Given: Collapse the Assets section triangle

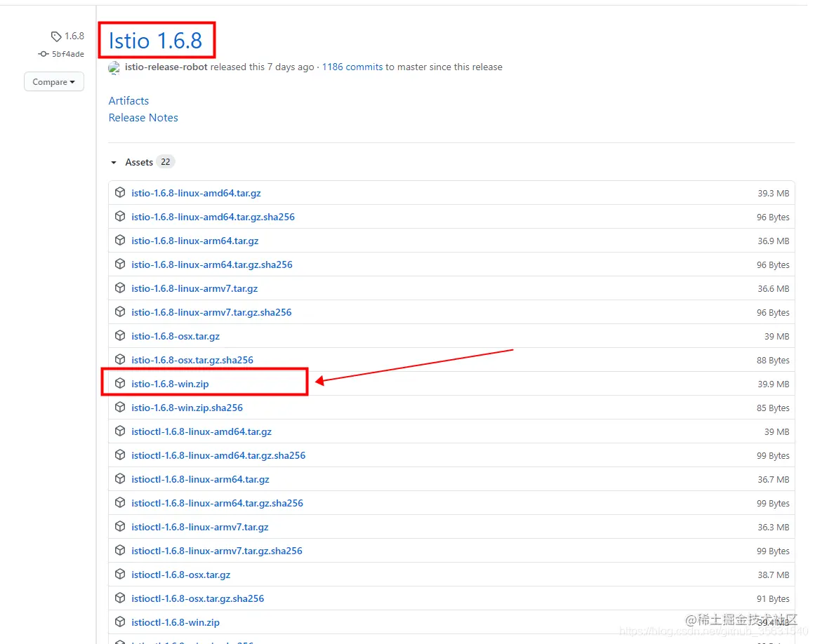Looking at the screenshot, I should (x=114, y=163).
